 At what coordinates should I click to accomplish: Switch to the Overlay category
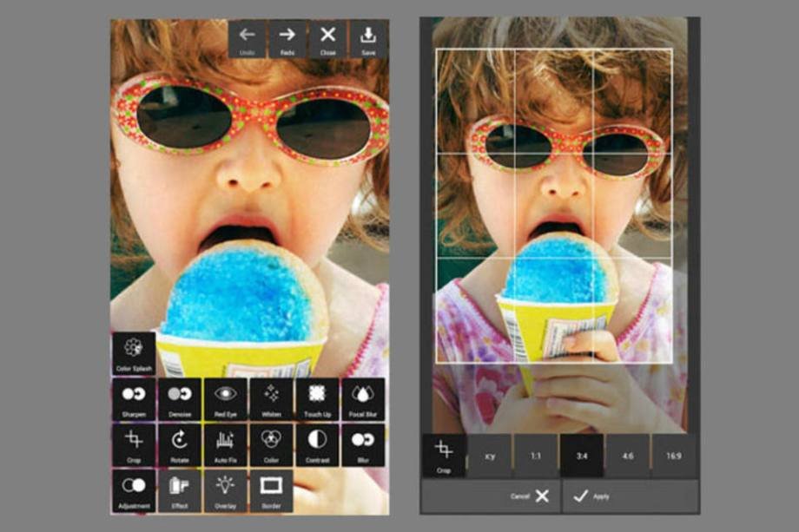coord(225,489)
